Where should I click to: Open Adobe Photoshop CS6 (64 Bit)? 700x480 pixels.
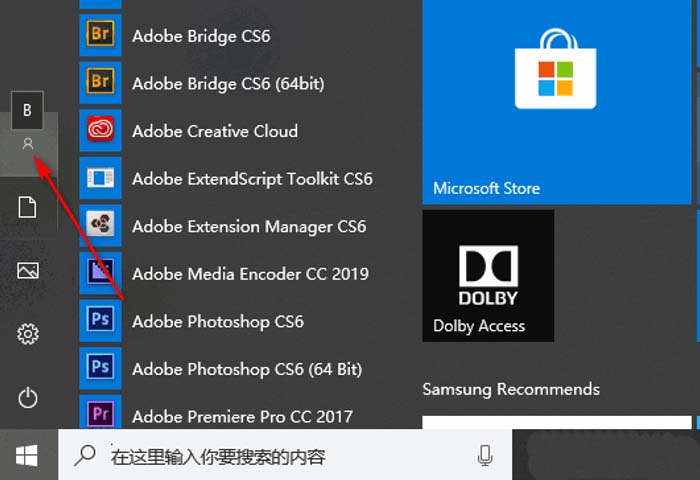[x=247, y=369]
